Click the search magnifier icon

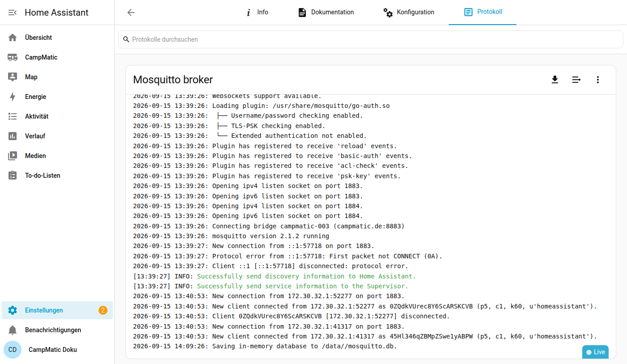[126, 39]
